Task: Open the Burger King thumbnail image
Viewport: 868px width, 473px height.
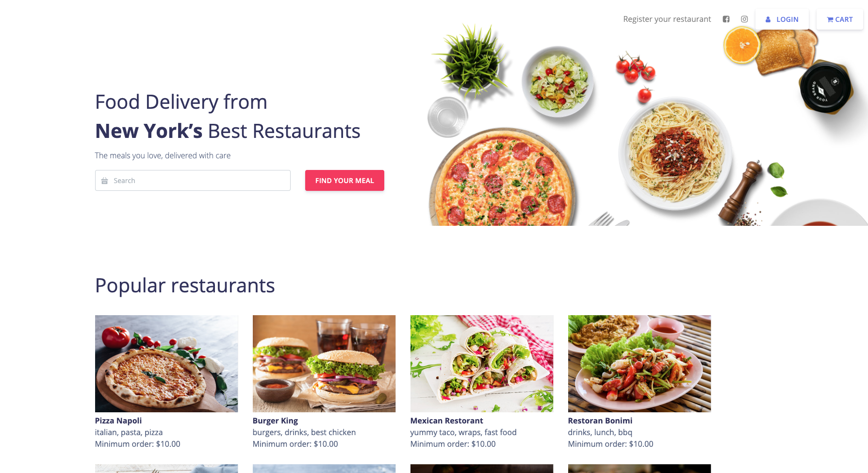Action: pos(324,364)
